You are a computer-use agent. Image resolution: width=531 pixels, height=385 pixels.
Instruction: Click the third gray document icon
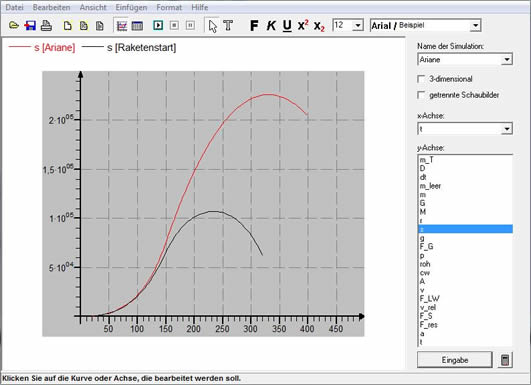click(100, 26)
